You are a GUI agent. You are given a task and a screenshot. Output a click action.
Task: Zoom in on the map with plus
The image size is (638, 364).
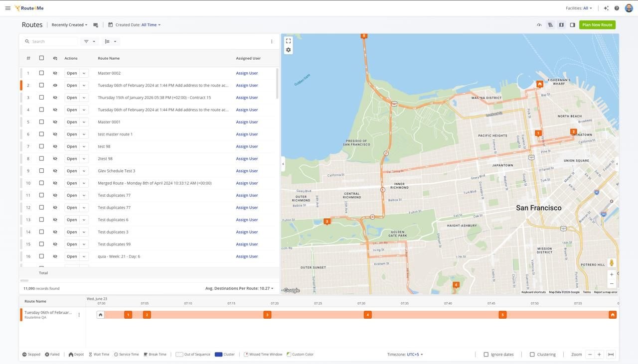pyautogui.click(x=612, y=274)
